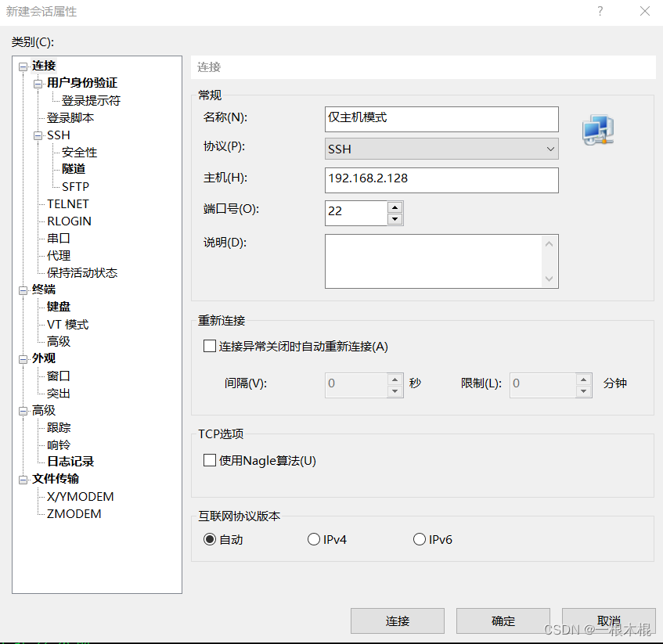Screen dimensions: 663x644
Task: Select 串口 in the tree
Action: coord(59,239)
